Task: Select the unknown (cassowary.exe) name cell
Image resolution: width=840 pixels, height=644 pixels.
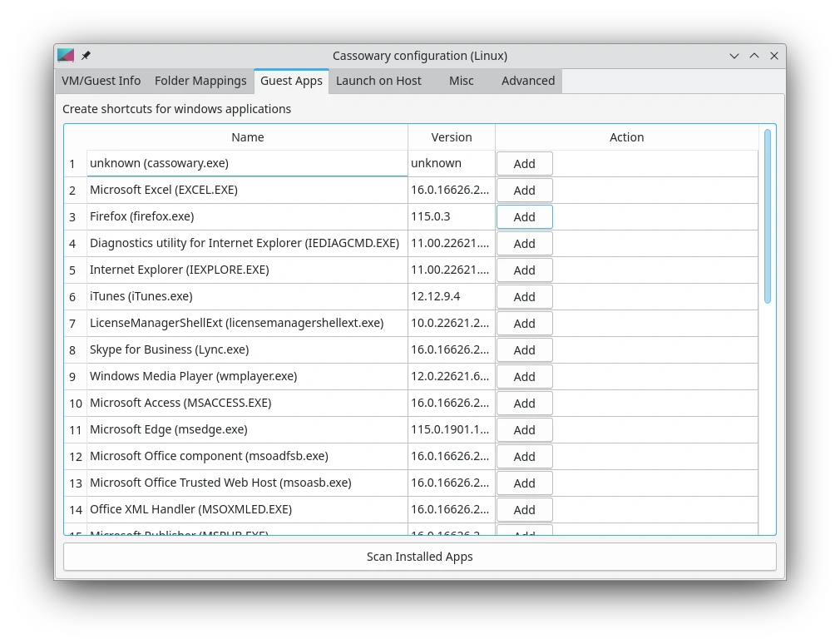Action: pos(247,163)
